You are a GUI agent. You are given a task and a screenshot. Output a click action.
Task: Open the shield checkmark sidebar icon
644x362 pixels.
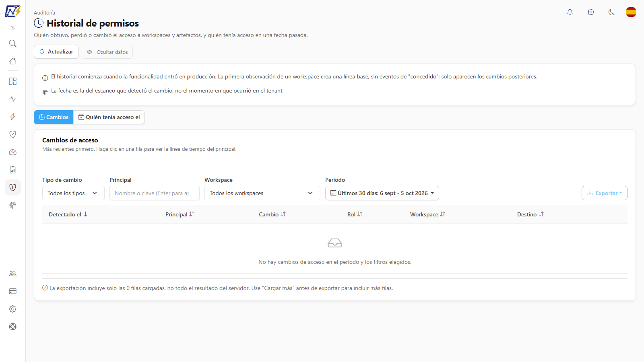13,134
